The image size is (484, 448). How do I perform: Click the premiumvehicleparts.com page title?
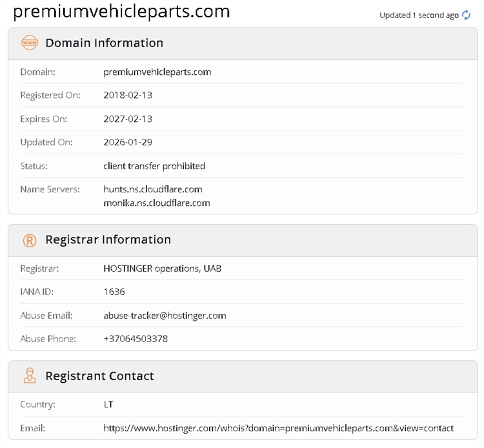pyautogui.click(x=121, y=12)
